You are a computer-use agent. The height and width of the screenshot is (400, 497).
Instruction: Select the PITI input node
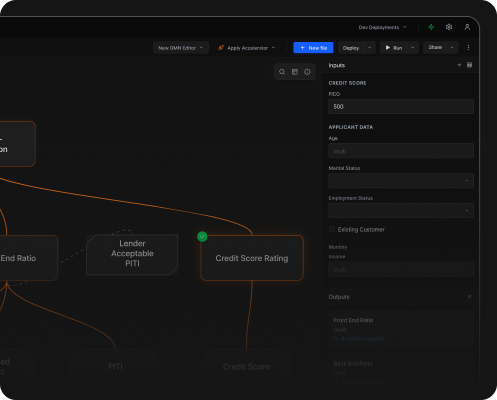tap(115, 367)
